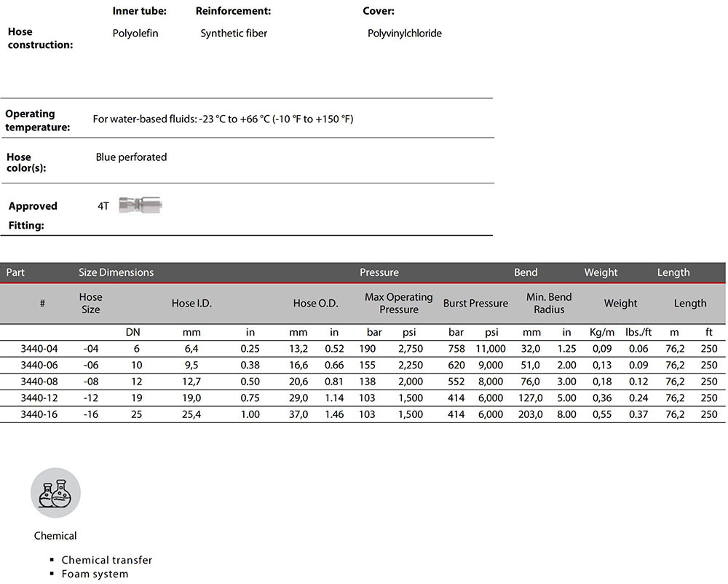Screen dimensions: 728x584
Task: Choose part number 3440-12
Action: click(x=42, y=398)
